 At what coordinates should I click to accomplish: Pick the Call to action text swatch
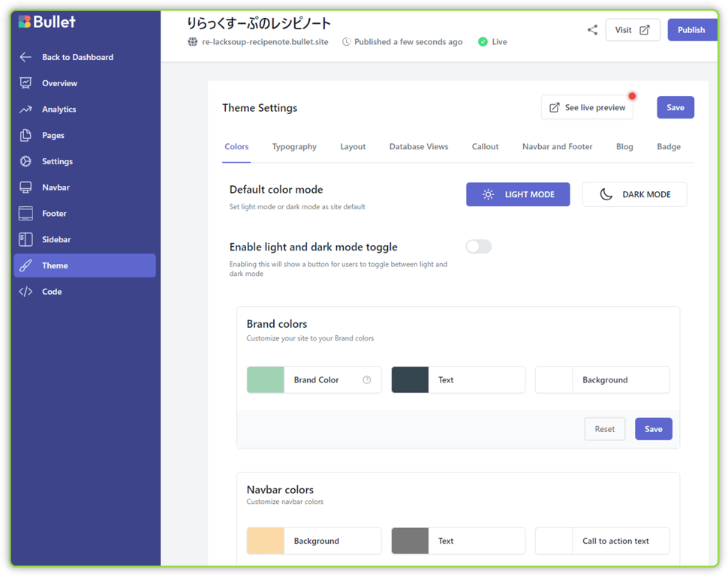coord(554,541)
